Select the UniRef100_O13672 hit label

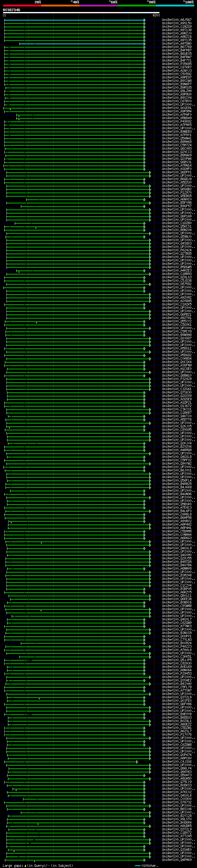pos(177,406)
